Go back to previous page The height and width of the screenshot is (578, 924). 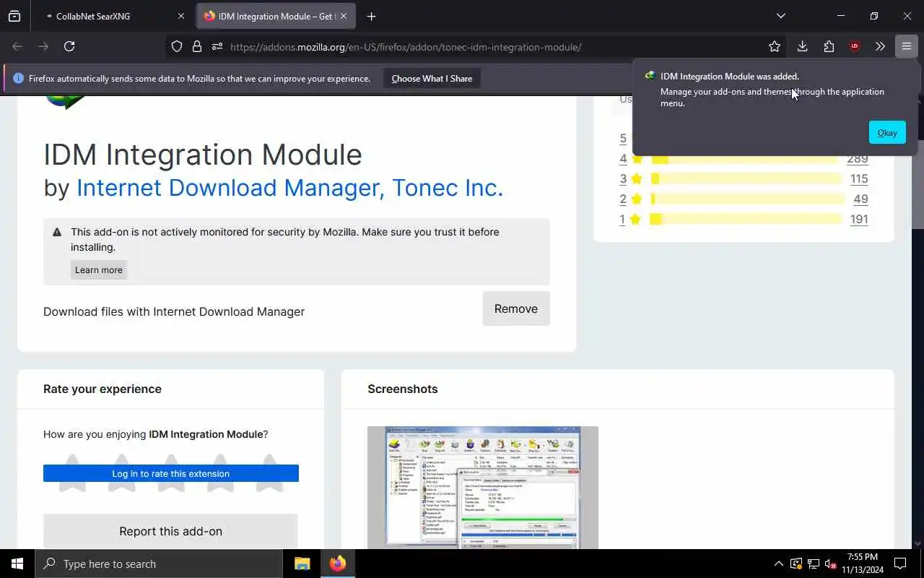17,46
